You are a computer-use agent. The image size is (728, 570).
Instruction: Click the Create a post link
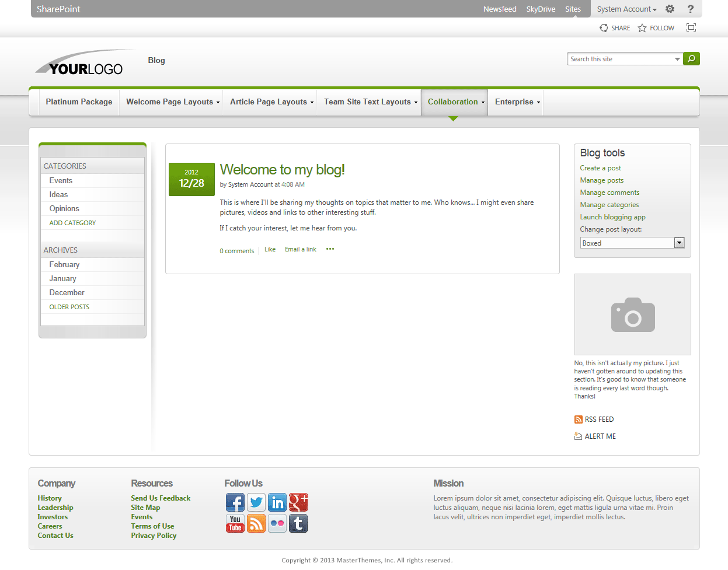pos(600,167)
